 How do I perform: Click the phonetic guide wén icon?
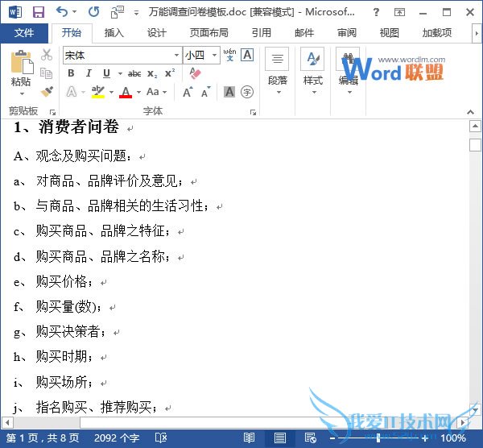tap(229, 55)
